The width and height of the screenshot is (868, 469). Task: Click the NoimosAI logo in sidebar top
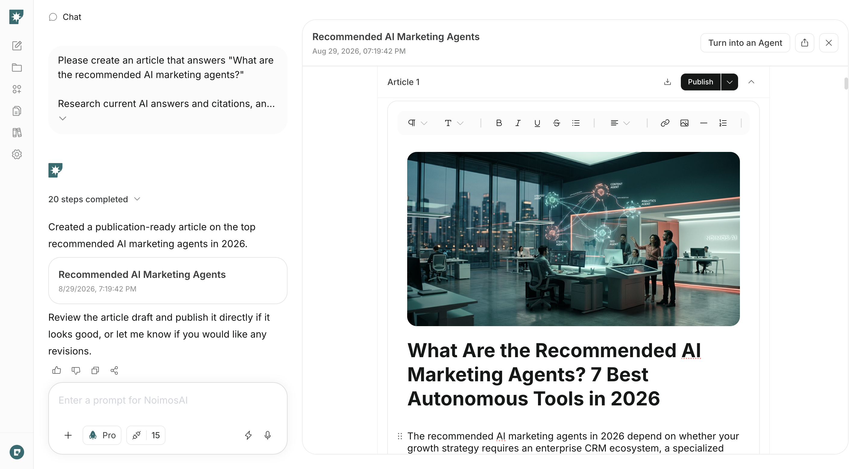point(16,17)
